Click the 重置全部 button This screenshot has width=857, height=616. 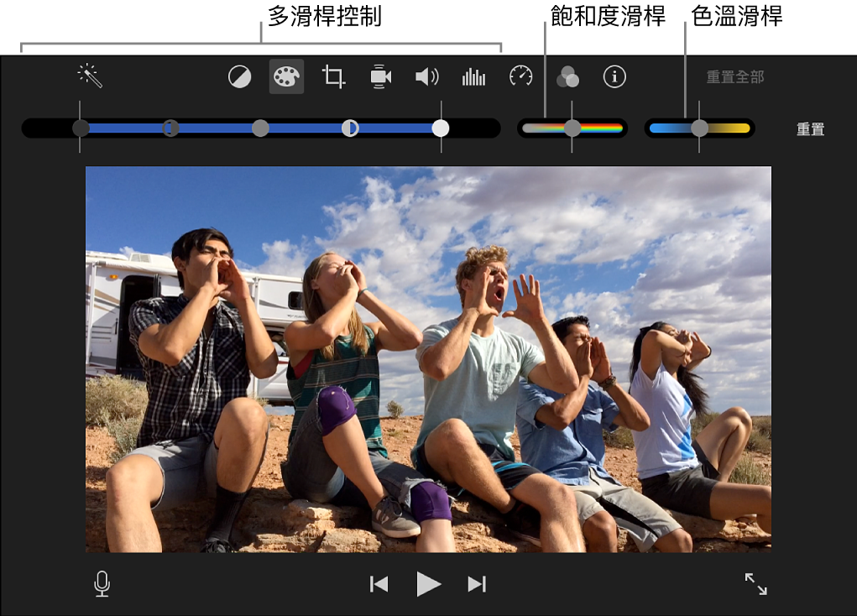(x=734, y=77)
